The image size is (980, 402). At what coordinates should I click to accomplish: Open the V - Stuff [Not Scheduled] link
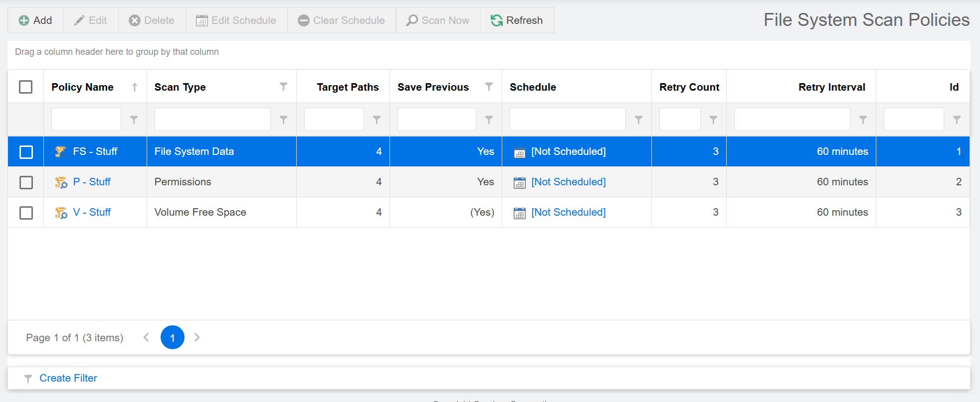tap(569, 212)
